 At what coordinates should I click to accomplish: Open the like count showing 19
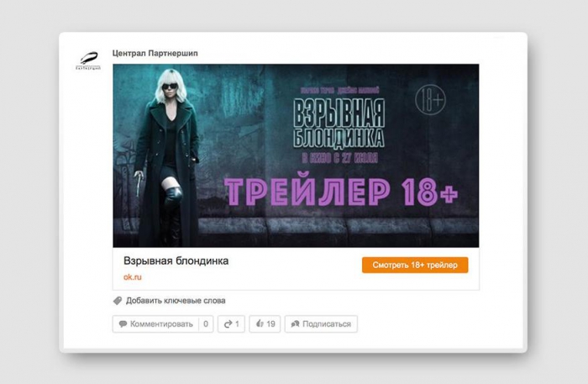point(270,324)
